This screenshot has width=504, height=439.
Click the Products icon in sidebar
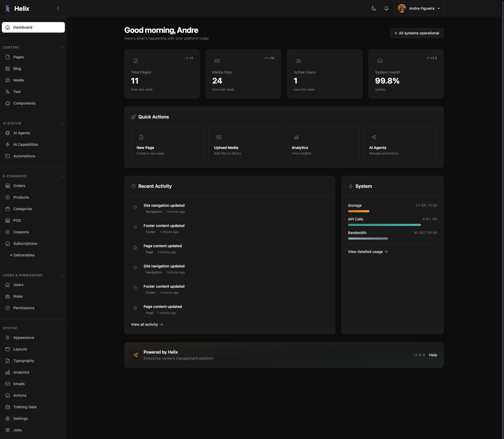[x=8, y=197]
